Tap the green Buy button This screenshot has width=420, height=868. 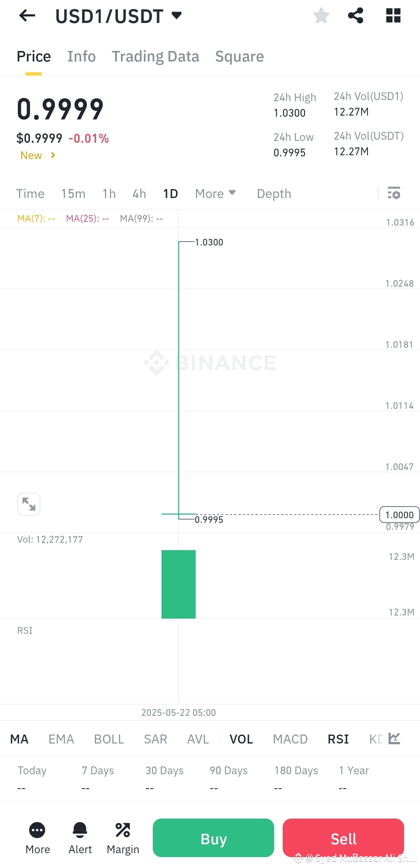click(x=213, y=838)
